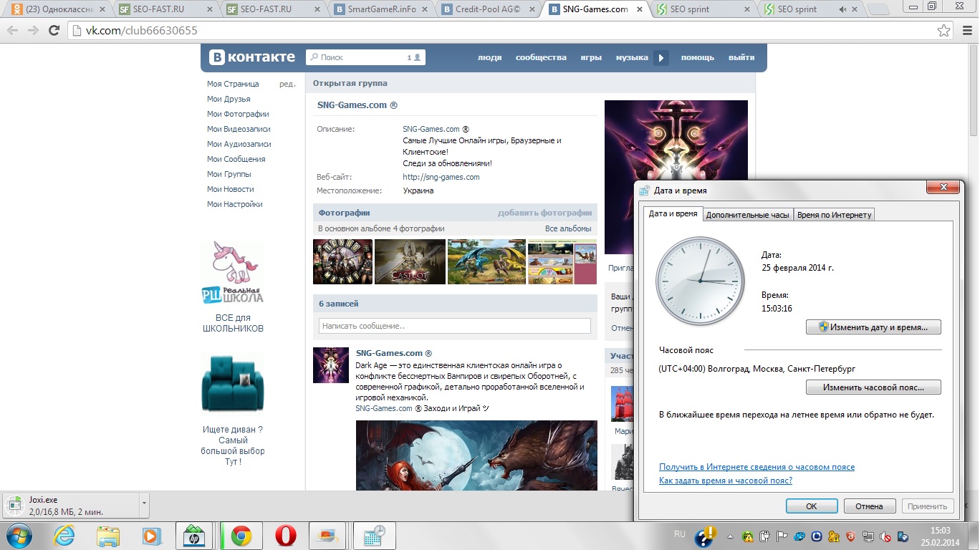
Task: Open the Время по Интернету tab
Action: [x=834, y=215]
